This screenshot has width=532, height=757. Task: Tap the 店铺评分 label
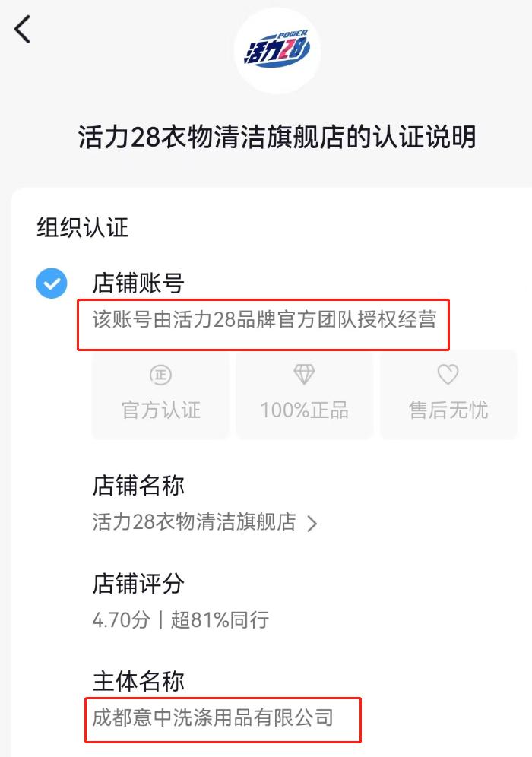pyautogui.click(x=138, y=584)
